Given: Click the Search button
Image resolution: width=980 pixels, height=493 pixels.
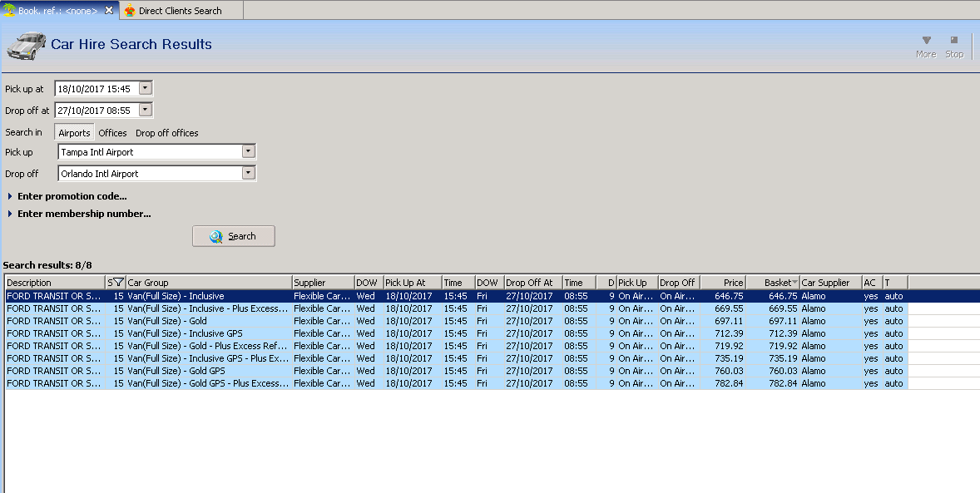Looking at the screenshot, I should (x=234, y=236).
